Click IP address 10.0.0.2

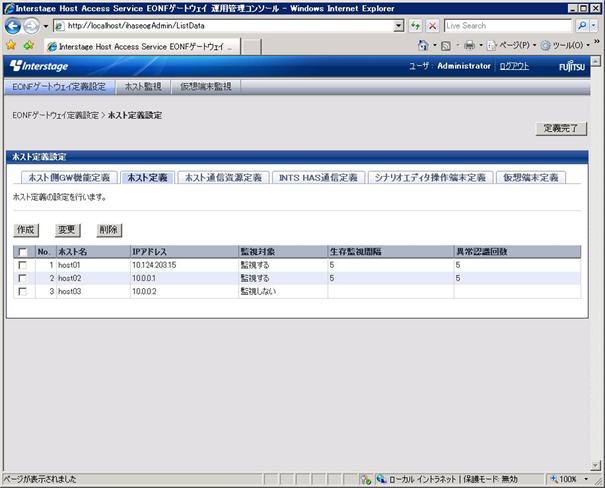[144, 291]
